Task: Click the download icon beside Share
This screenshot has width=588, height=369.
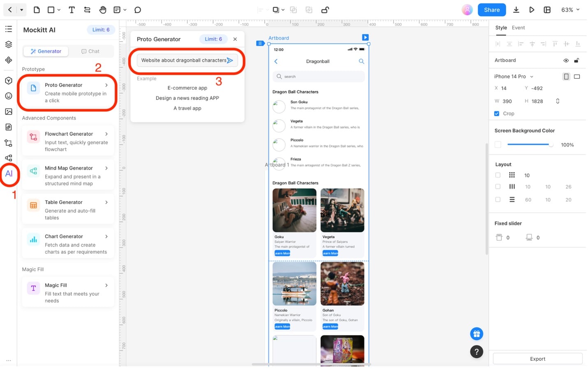Action: pos(516,10)
